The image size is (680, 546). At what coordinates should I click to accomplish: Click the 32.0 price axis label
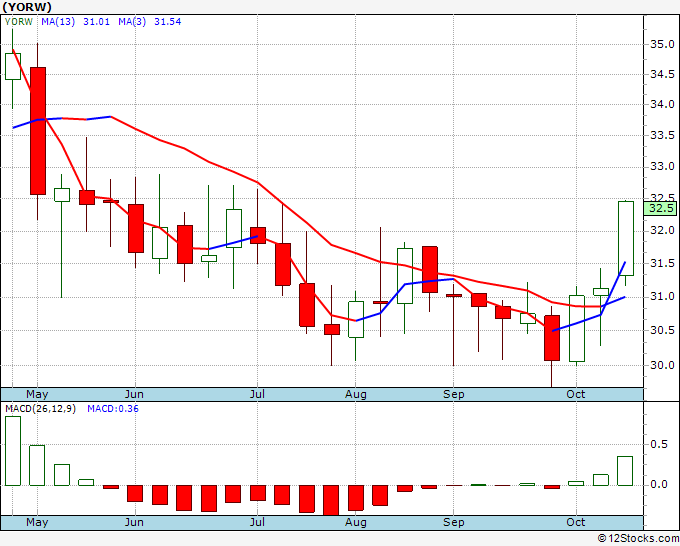pyautogui.click(x=662, y=230)
